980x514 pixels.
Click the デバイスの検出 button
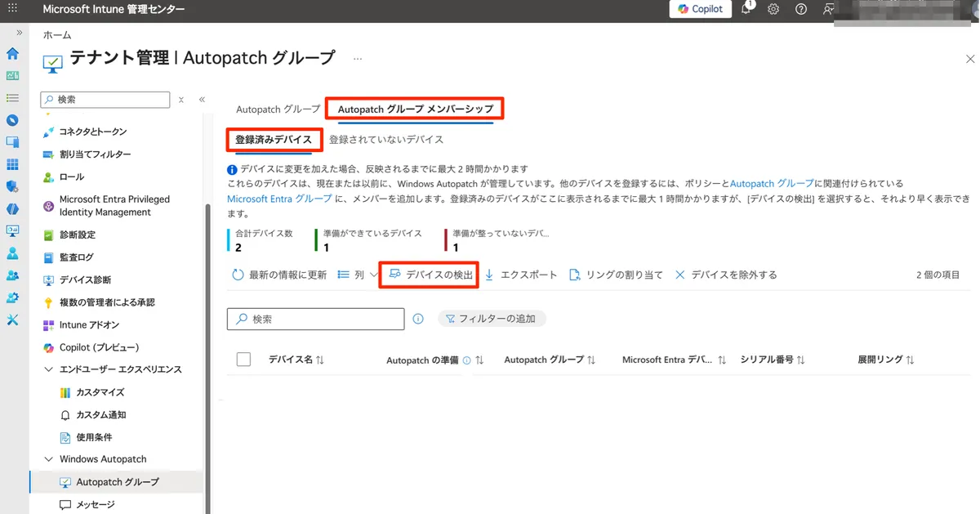click(430, 275)
